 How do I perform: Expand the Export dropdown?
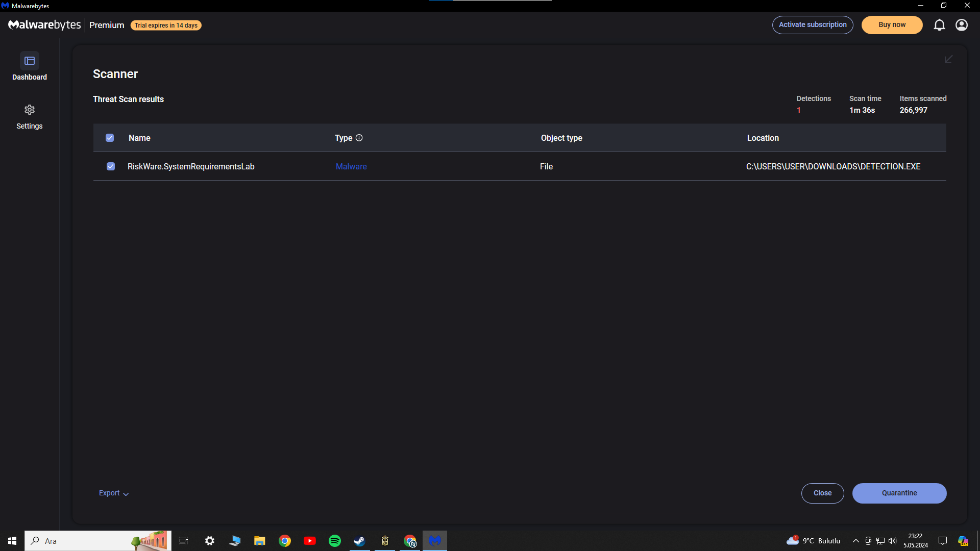click(x=113, y=493)
